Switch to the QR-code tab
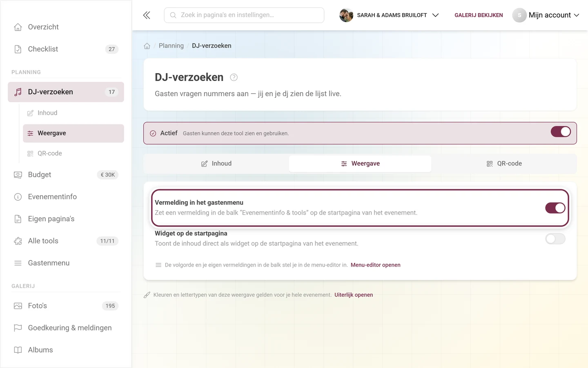 [x=504, y=164]
